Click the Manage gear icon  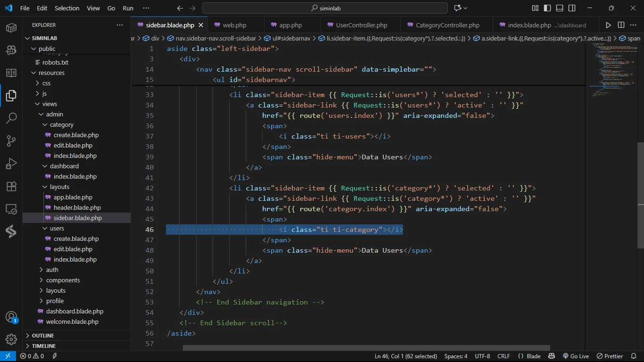(11, 339)
